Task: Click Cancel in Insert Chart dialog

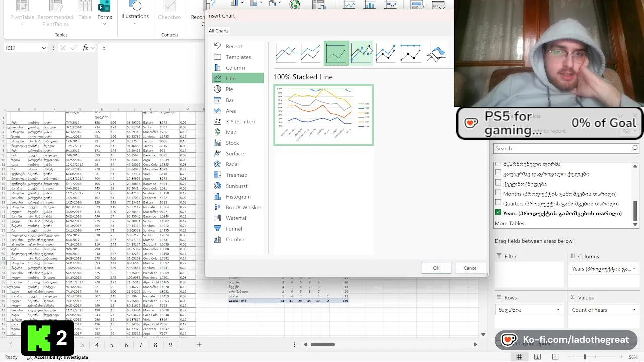Action: pos(471,268)
